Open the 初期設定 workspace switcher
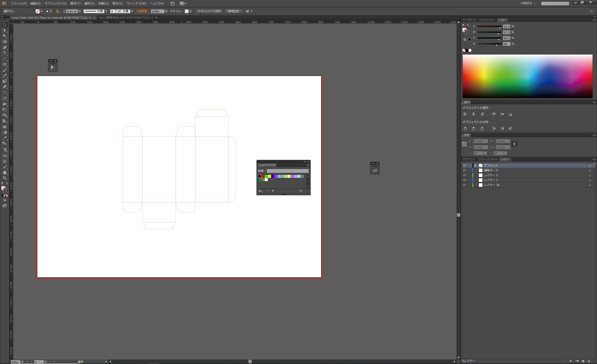 coord(528,3)
